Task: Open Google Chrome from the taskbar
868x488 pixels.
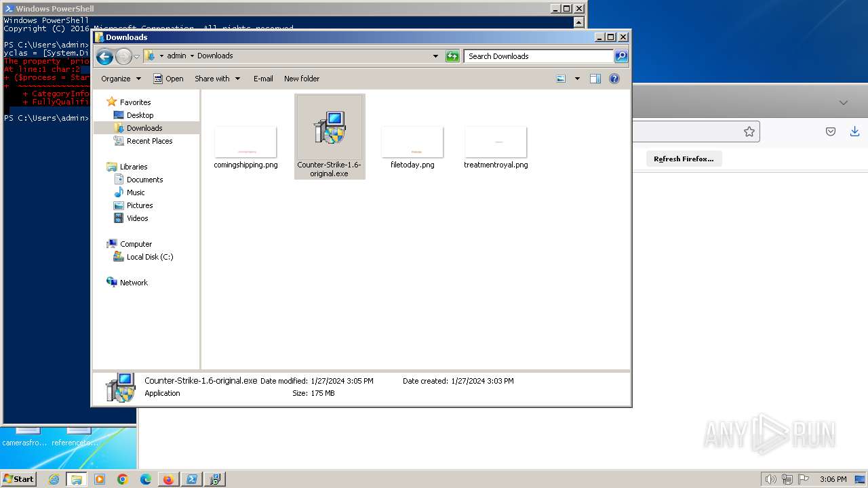Action: [x=123, y=479]
